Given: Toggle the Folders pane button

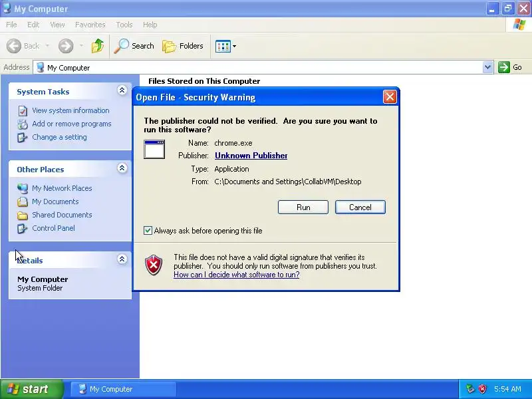Looking at the screenshot, I should pyautogui.click(x=183, y=46).
